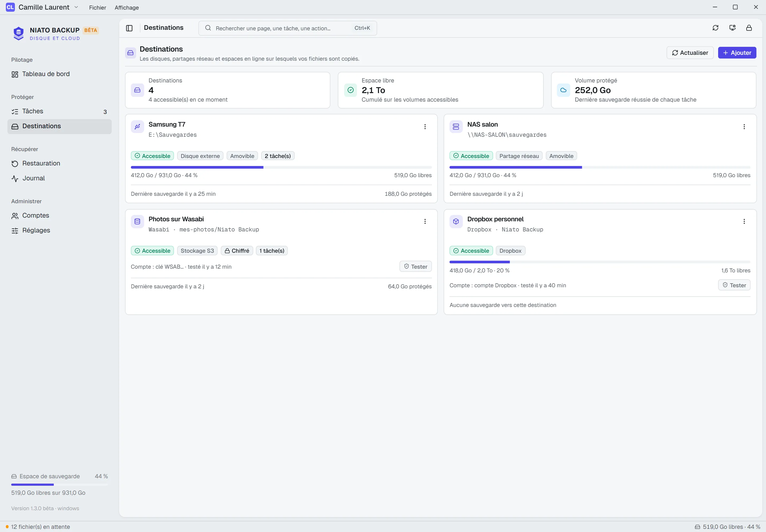Click the Actualiser button
The width and height of the screenshot is (766, 532).
[x=690, y=53]
